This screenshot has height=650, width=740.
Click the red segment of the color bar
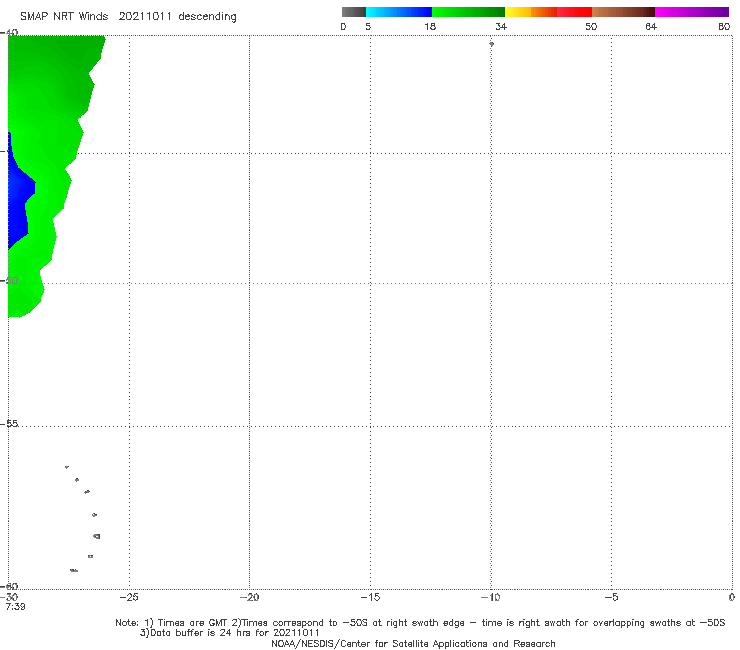tap(574, 12)
